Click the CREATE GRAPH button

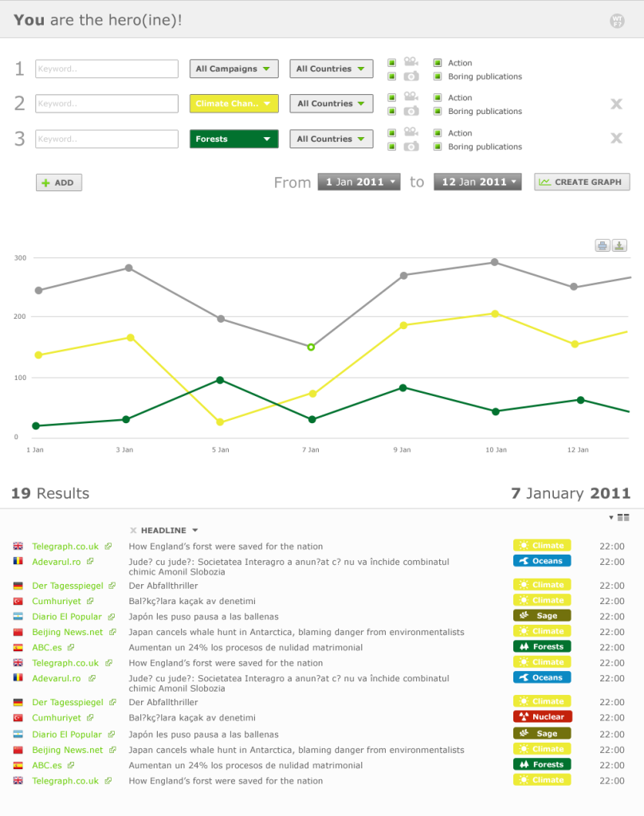(582, 182)
